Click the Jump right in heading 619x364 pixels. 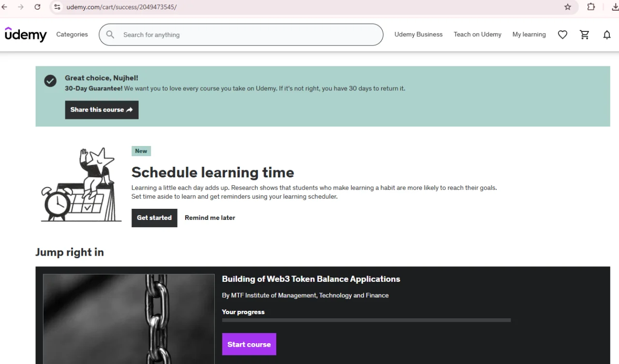tap(70, 252)
